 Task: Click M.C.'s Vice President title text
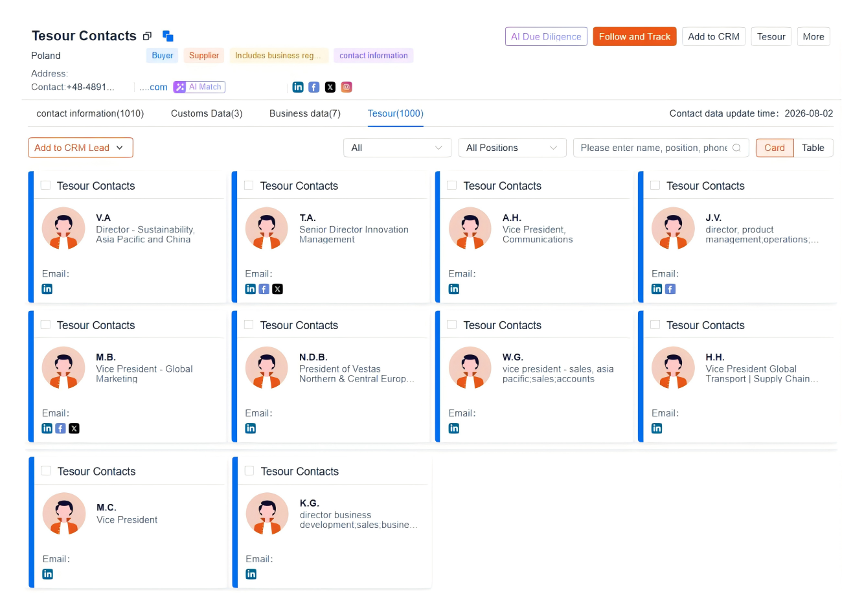click(127, 519)
